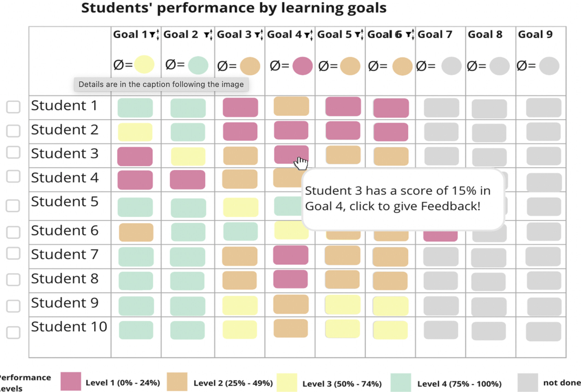
Task: Click the Goal 6 filter sort icon
Action: 410,34
